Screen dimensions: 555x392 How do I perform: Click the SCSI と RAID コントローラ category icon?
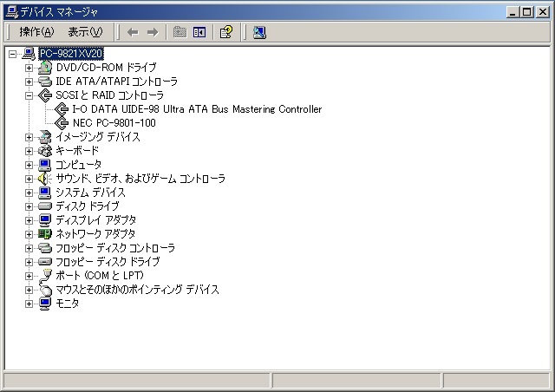(x=45, y=95)
